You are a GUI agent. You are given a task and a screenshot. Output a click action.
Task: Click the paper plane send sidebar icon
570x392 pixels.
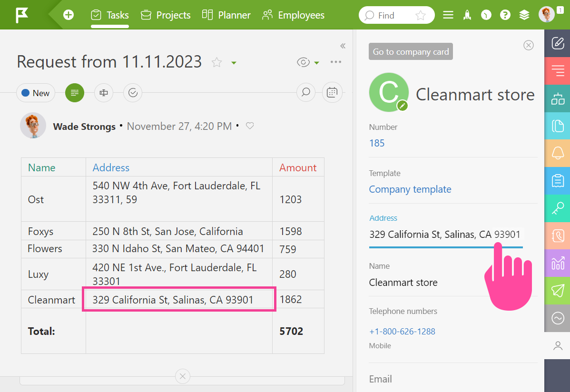557,291
